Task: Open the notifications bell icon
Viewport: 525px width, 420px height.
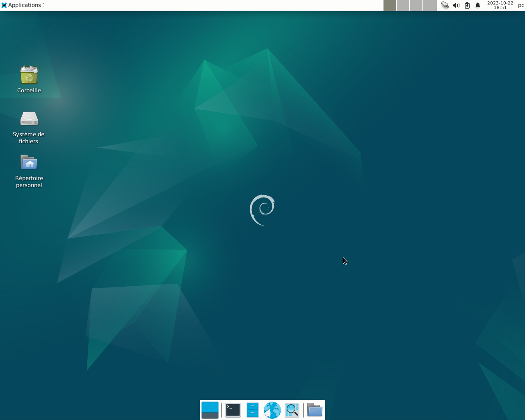Action: (478, 5)
